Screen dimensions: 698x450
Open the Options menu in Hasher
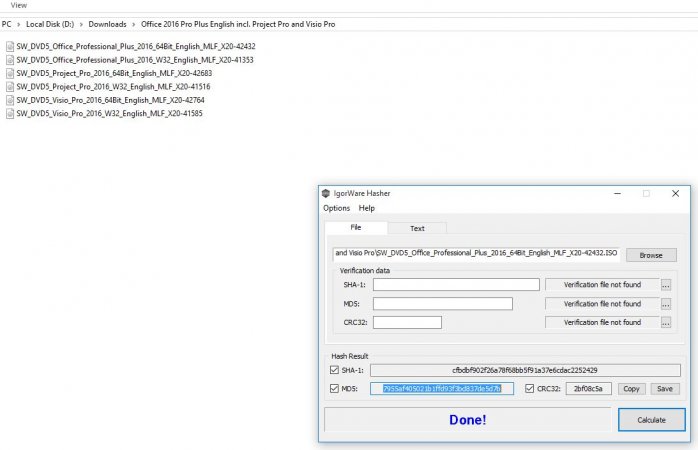(x=337, y=208)
